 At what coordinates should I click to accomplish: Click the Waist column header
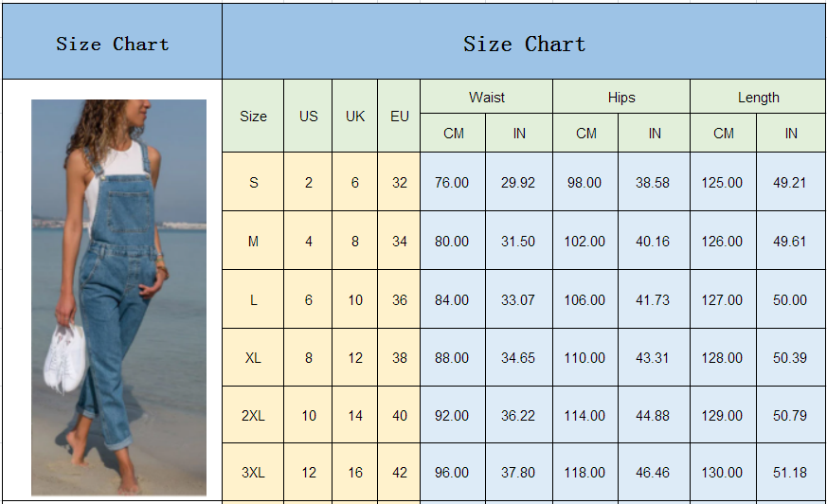(486, 98)
